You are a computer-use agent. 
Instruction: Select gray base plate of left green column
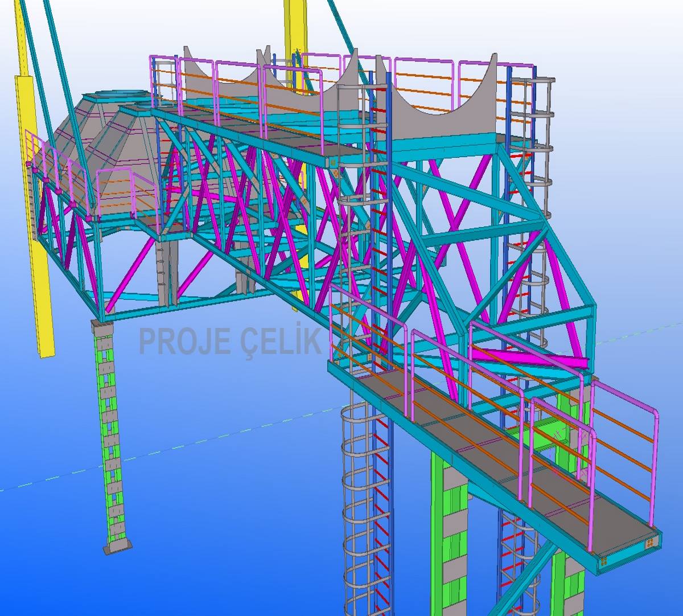(x=117, y=548)
